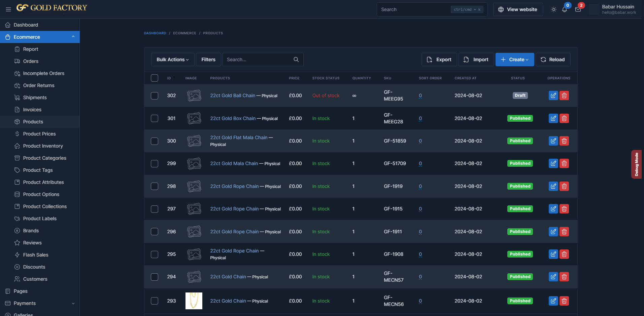The height and width of the screenshot is (316, 644).
Task: Toggle the light/dark theme sun icon
Action: 553,9
